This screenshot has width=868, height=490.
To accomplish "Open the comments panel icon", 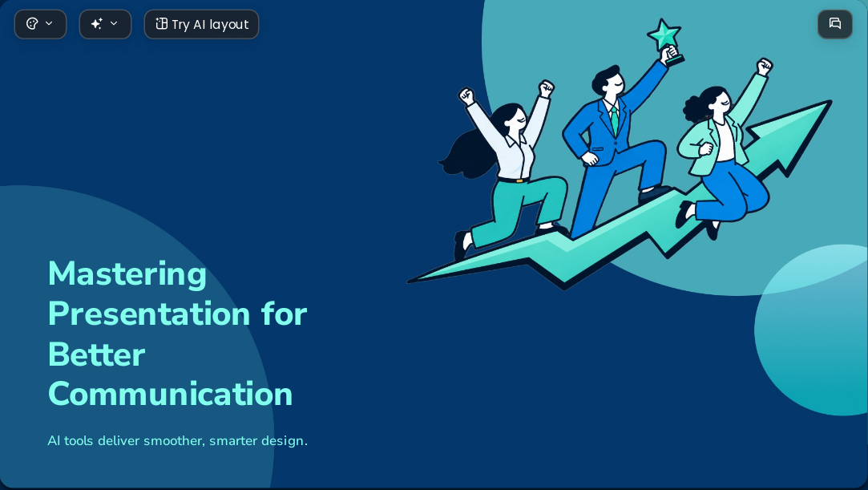I will [835, 24].
